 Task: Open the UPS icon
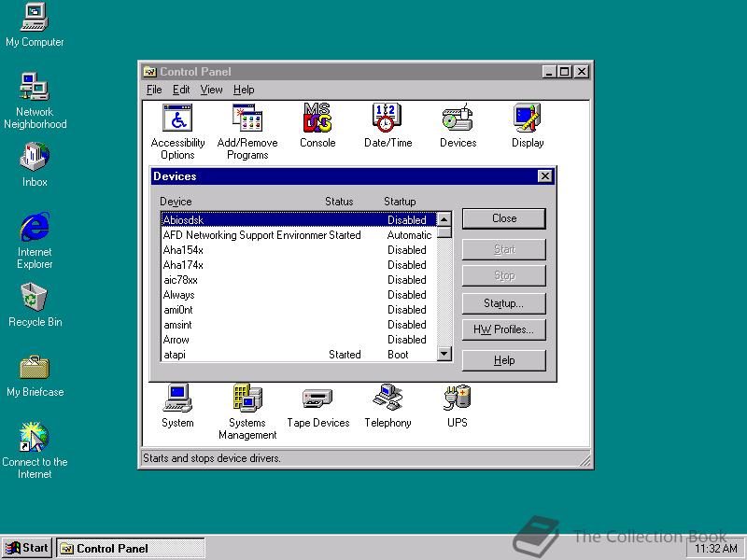tap(458, 406)
